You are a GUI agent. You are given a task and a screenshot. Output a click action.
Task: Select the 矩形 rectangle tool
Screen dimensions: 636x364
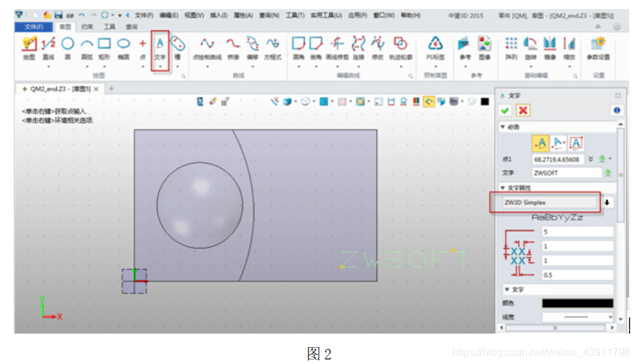click(104, 48)
